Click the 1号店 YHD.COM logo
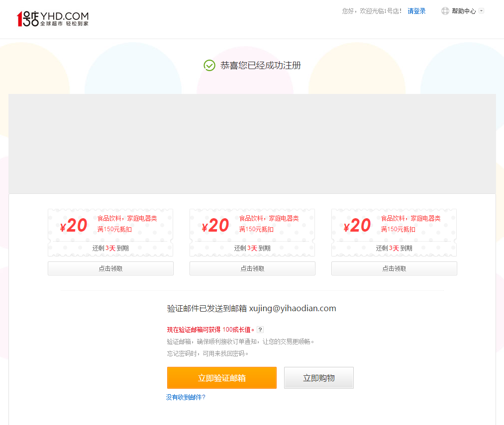Screen dimensions: 504x425 click(x=53, y=18)
